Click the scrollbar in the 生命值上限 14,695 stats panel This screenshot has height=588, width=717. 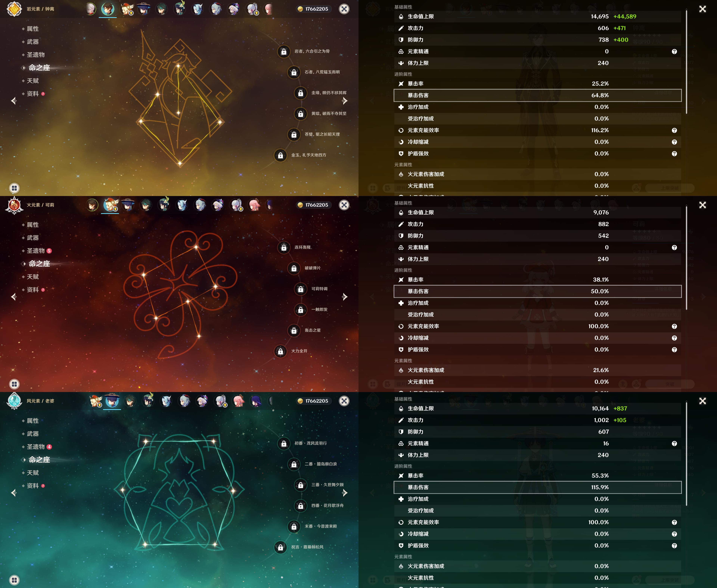coord(687,62)
